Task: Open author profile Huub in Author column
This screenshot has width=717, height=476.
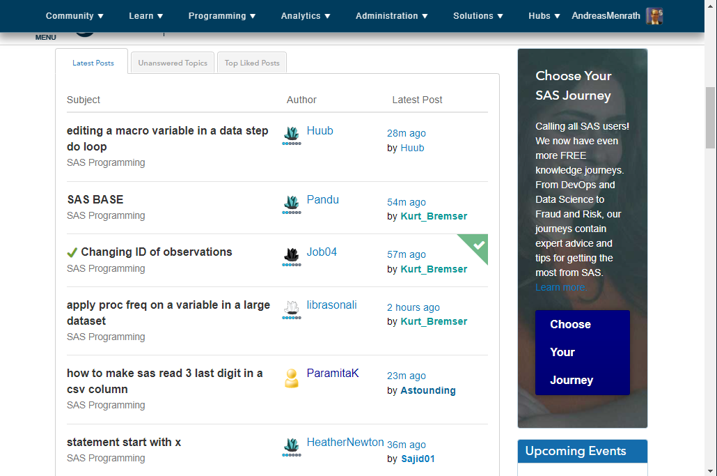Action: (x=320, y=131)
